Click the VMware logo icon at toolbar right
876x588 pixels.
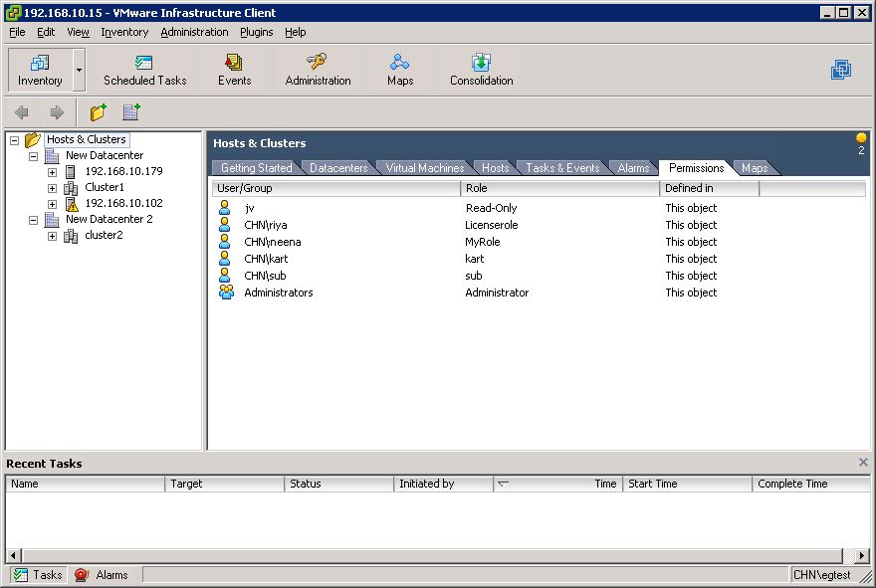[x=841, y=70]
